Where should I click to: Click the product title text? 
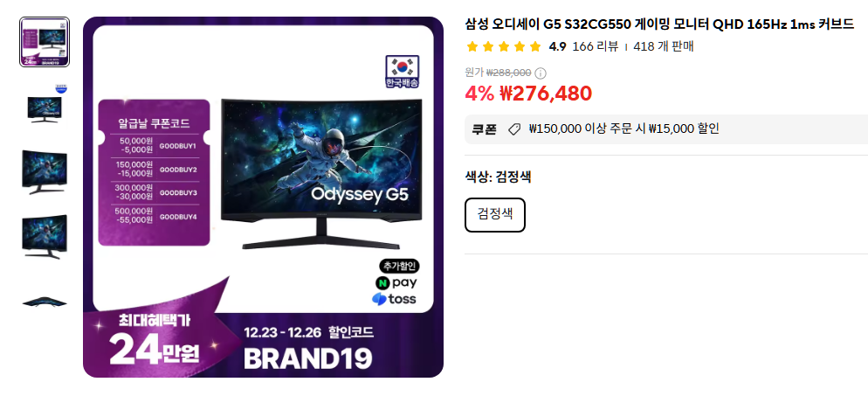pyautogui.click(x=659, y=24)
